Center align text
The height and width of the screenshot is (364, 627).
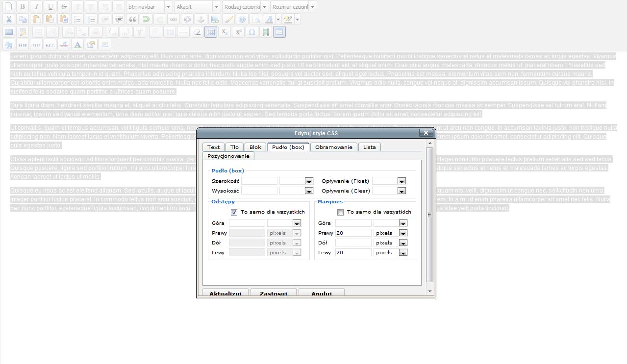tap(91, 6)
